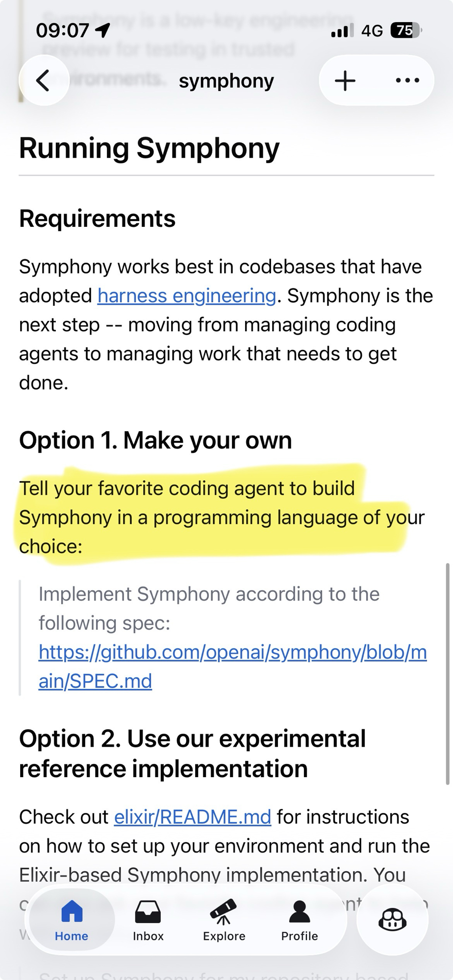Viewport: 453px width, 980px height.
Task: Tap the plus icon to create new
Action: 345,80
